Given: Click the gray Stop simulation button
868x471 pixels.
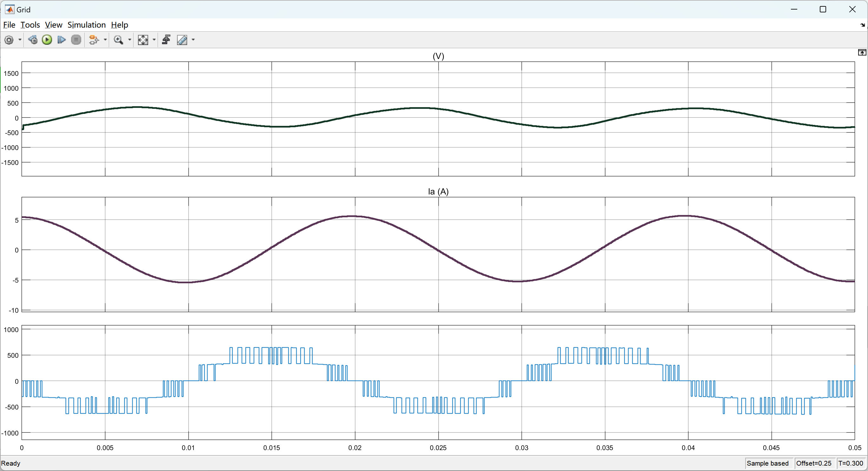Looking at the screenshot, I should point(76,40).
